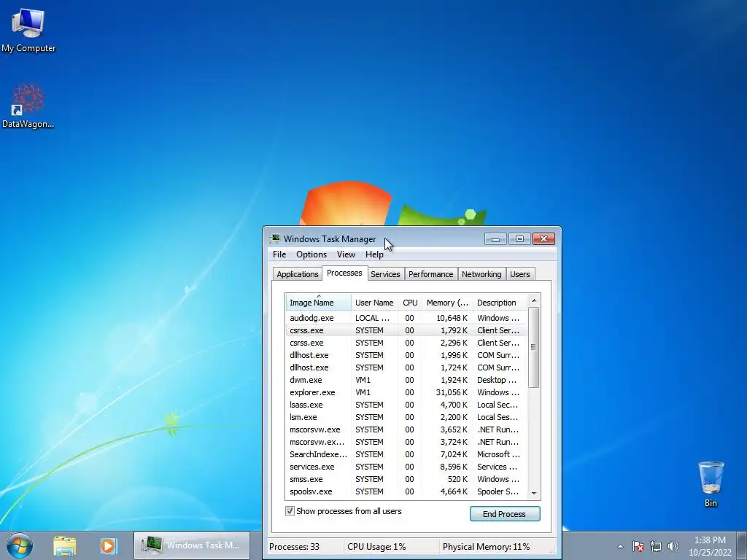The image size is (747, 560).
Task: Open the Options menu
Action: (311, 254)
